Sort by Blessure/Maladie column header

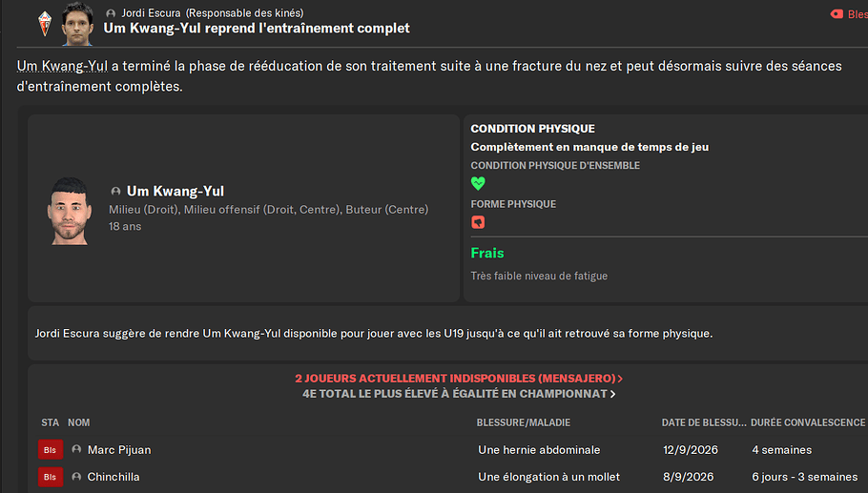pyautogui.click(x=523, y=422)
